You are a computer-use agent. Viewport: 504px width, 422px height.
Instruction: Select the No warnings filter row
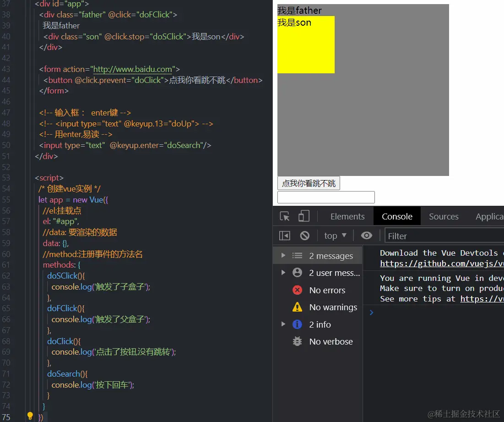pyautogui.click(x=318, y=307)
